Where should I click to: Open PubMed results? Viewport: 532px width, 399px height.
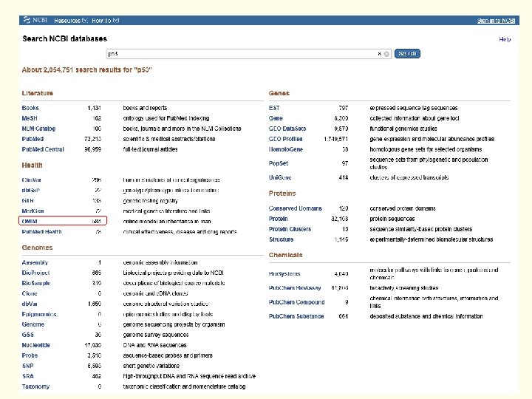coord(33,139)
